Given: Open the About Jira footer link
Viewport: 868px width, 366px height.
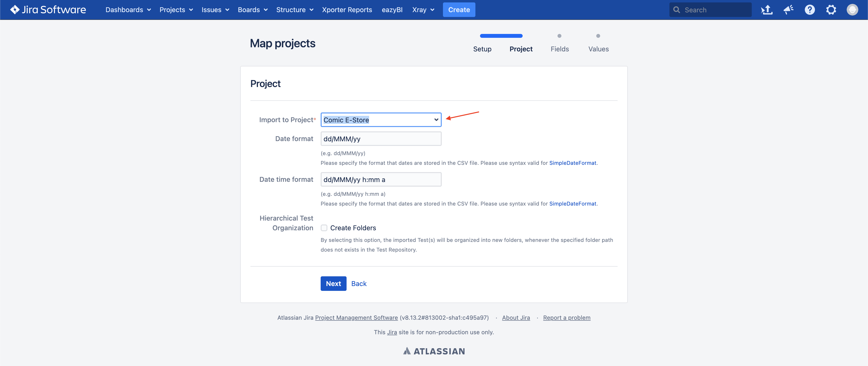Looking at the screenshot, I should (516, 318).
